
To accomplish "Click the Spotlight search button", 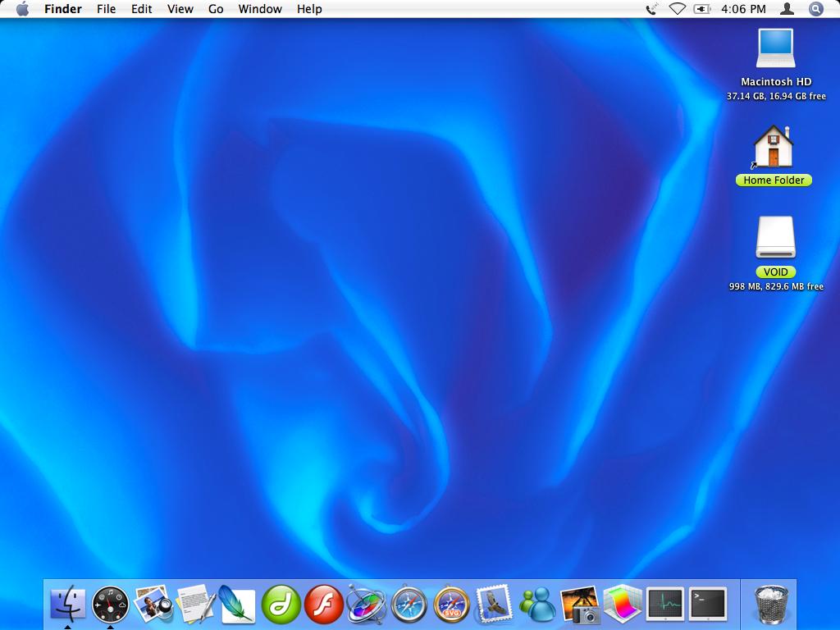I will click(x=815, y=9).
